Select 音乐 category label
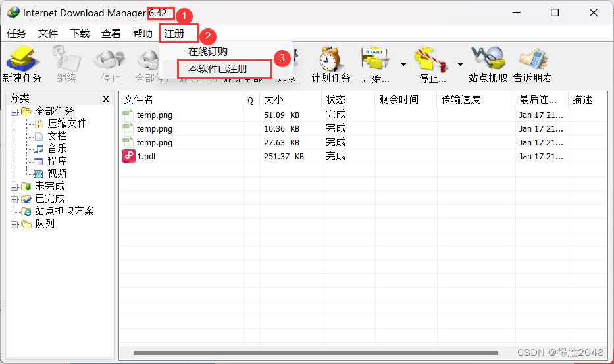Image resolution: width=614 pixels, height=364 pixels. coord(57,149)
